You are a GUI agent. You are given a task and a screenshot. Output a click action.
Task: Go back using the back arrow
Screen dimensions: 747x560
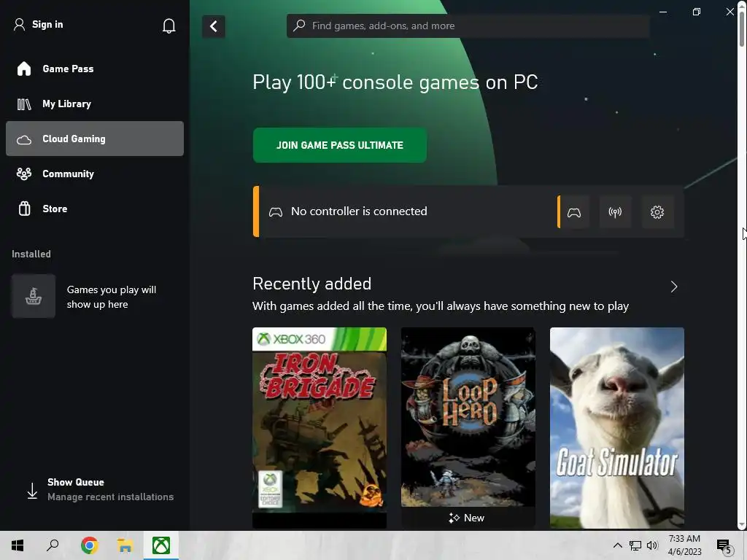coord(214,26)
